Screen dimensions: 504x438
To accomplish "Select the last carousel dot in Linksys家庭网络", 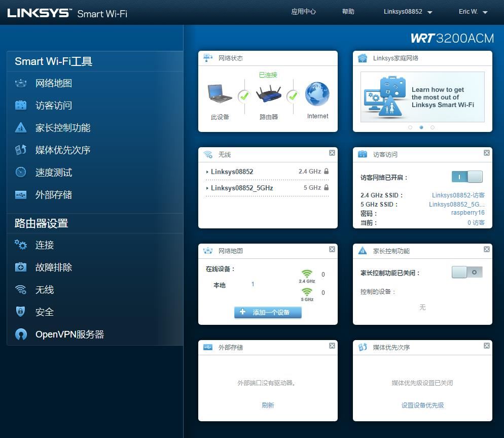I will [x=433, y=127].
